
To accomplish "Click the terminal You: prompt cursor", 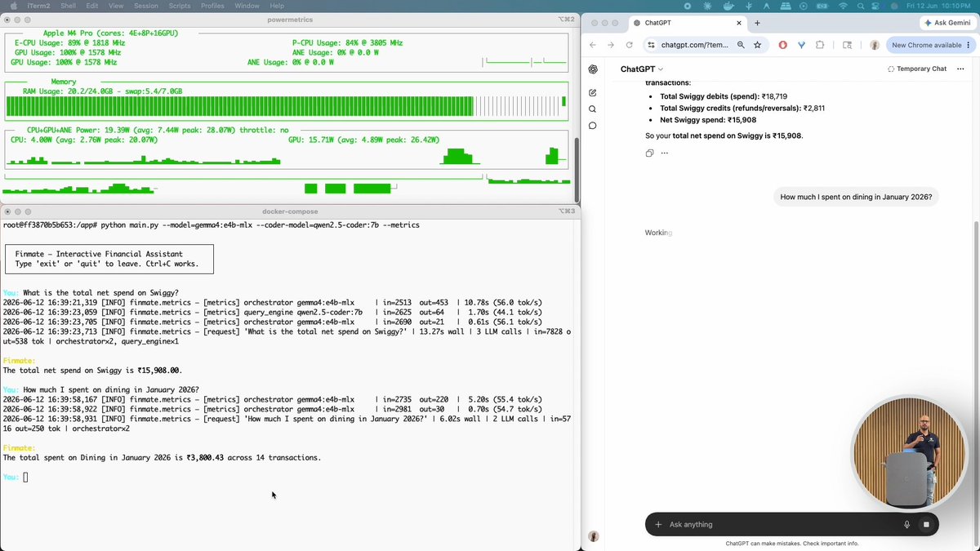I will click(25, 477).
